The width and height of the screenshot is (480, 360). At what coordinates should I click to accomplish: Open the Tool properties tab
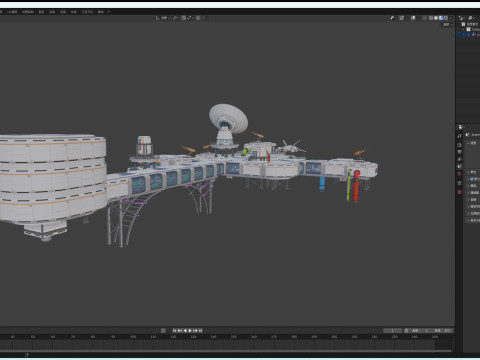coord(459,136)
